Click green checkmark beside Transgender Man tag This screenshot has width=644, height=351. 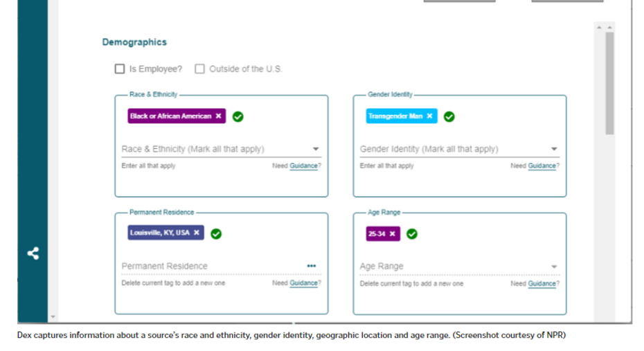coord(449,116)
